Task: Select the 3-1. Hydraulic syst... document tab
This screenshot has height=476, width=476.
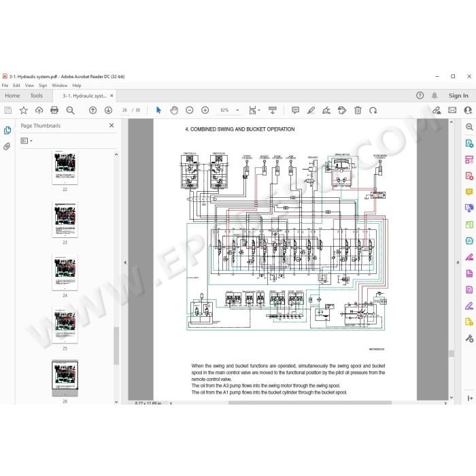Action: (x=84, y=96)
